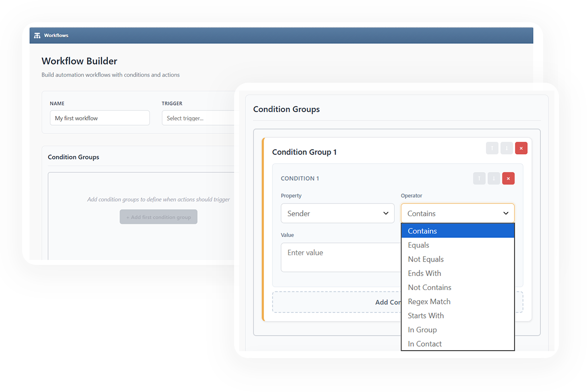Move Condition 1 down with arrow

[x=494, y=178]
